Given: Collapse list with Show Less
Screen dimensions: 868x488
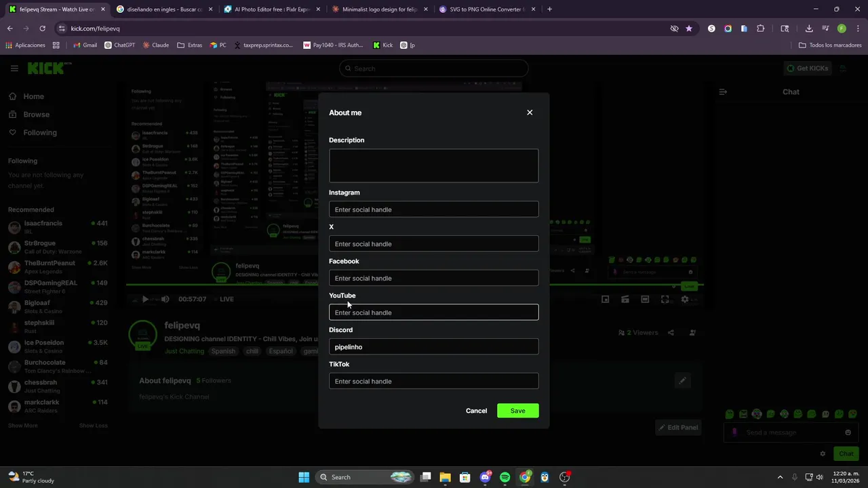Looking at the screenshot, I should (93, 426).
